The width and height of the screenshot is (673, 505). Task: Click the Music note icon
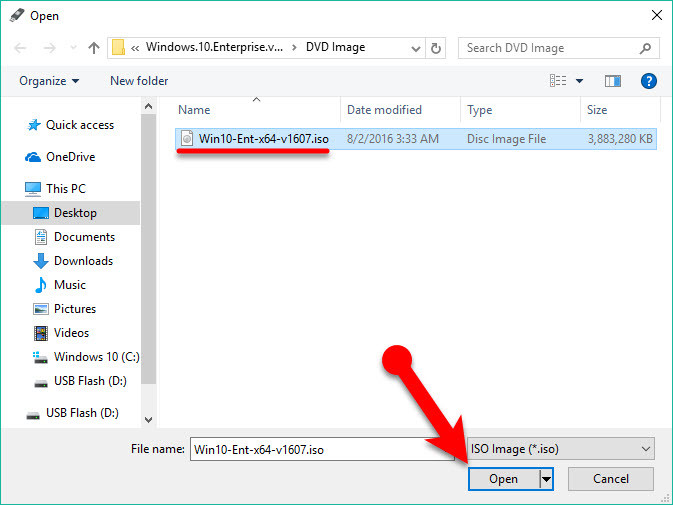(x=41, y=284)
